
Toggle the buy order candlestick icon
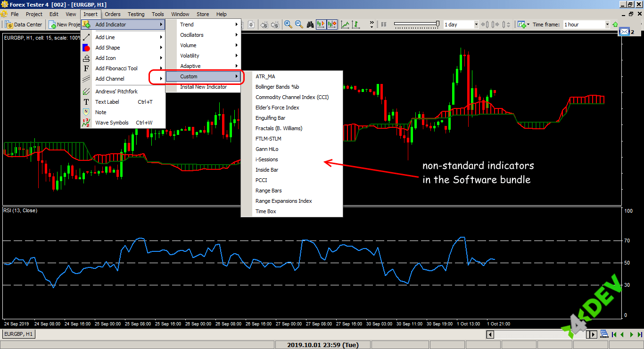tap(322, 24)
